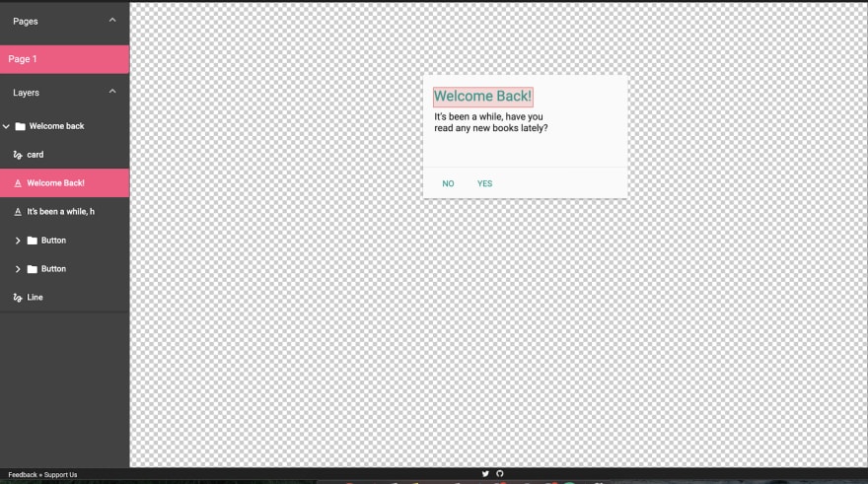The image size is (868, 484).
Task: Open the GitHub icon link
Action: (500, 473)
